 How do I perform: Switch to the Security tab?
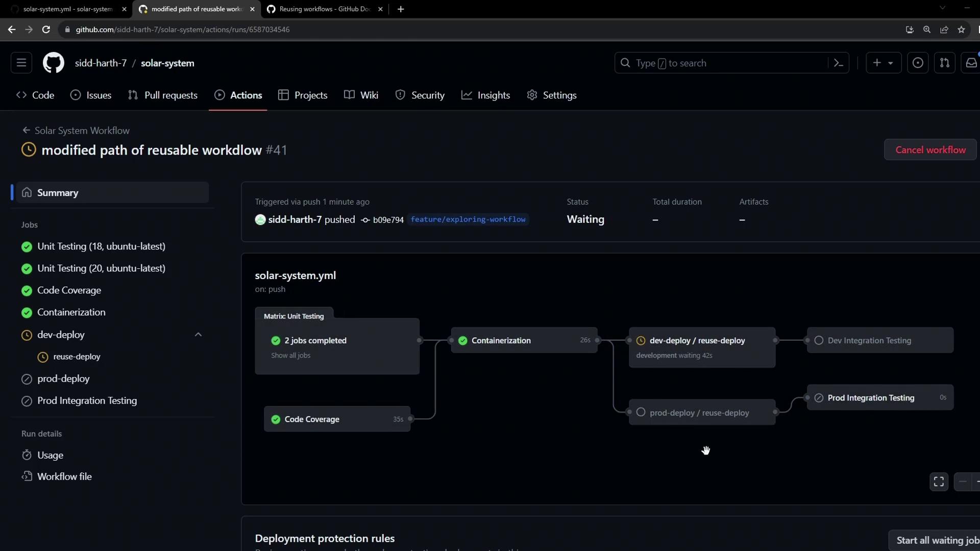[420, 95]
